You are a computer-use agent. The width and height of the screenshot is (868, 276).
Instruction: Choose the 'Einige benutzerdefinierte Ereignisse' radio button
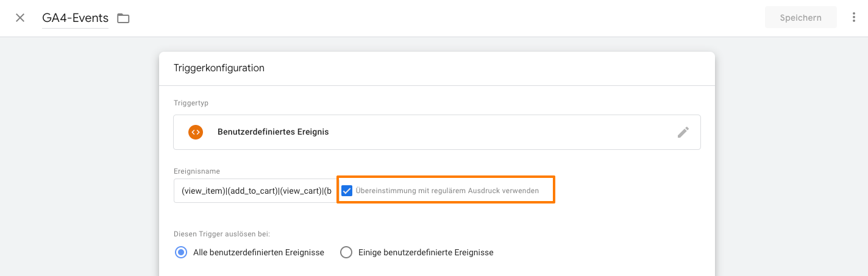point(346,252)
